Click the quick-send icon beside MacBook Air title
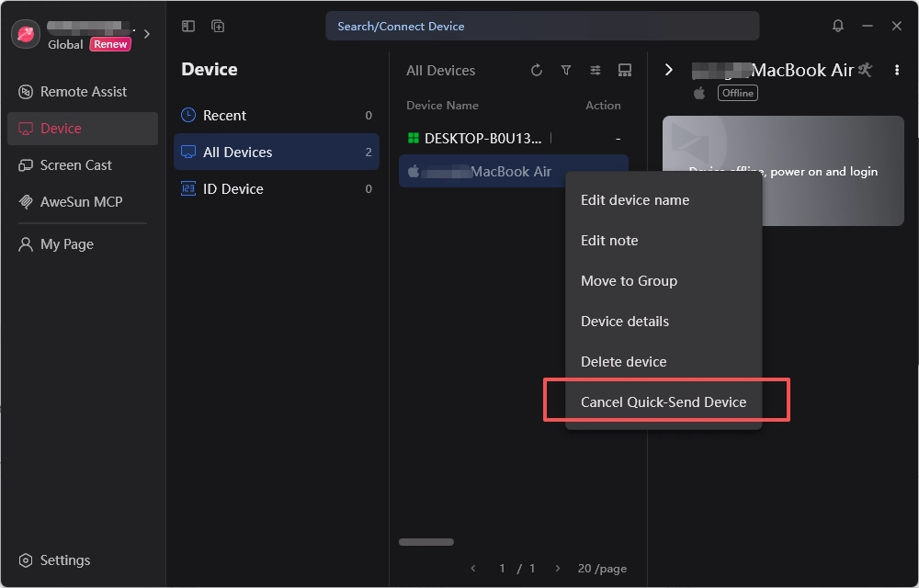 [865, 70]
